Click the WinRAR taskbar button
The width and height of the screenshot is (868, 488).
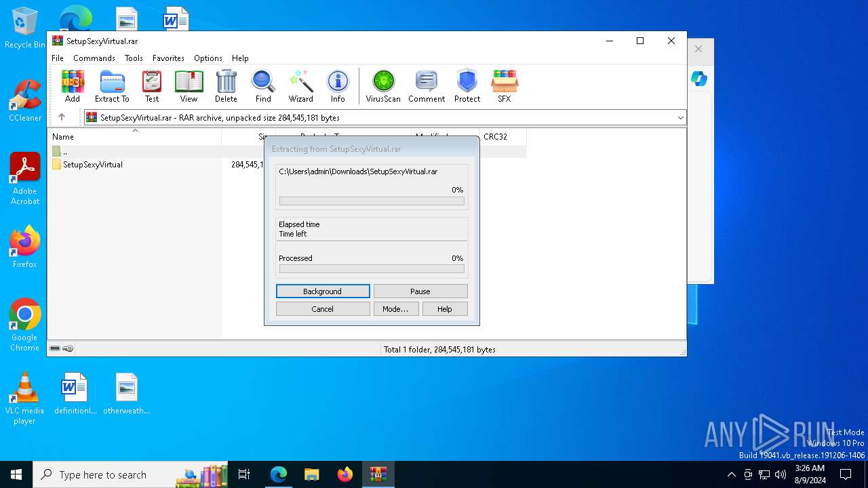tap(378, 474)
